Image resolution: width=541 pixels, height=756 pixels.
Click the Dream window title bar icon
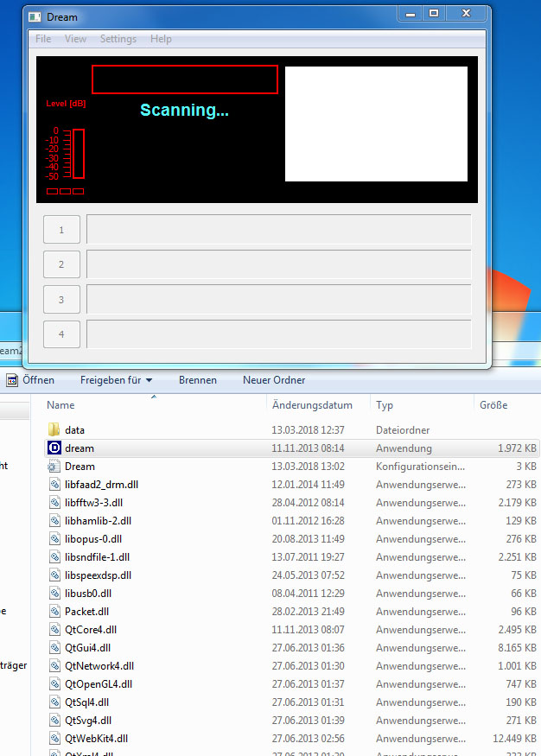(35, 16)
